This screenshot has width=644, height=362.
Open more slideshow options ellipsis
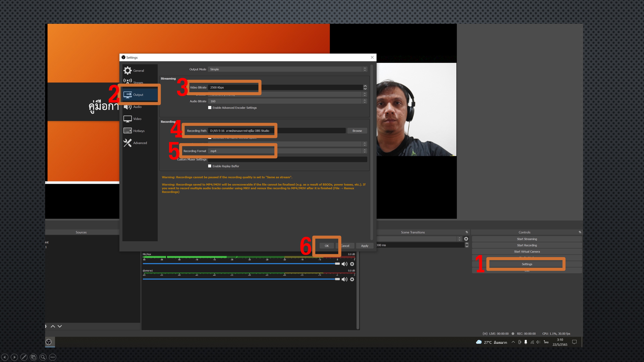point(52,357)
